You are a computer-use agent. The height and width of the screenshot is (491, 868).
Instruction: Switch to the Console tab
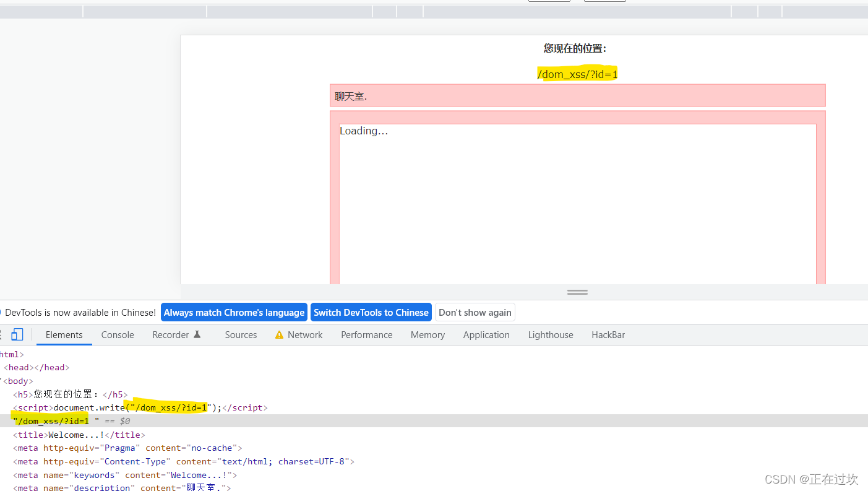coord(118,335)
